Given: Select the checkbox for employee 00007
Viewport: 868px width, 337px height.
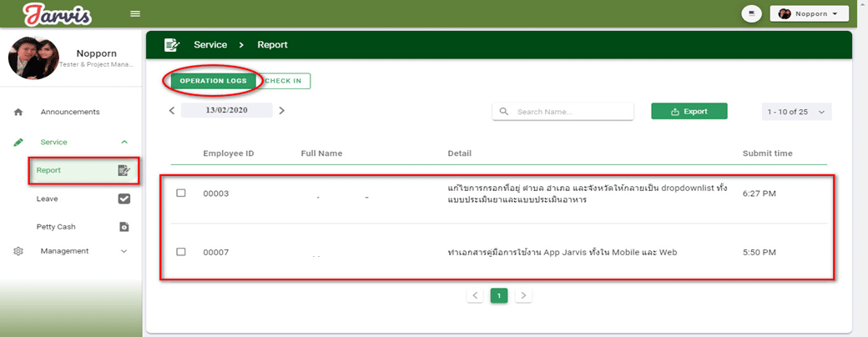Looking at the screenshot, I should point(181,252).
